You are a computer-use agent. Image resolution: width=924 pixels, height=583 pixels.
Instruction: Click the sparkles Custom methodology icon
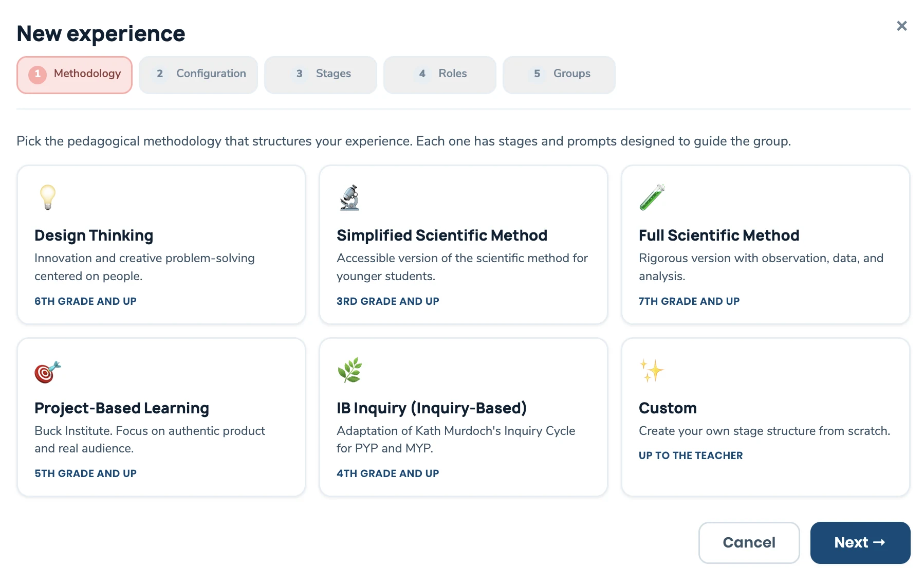(652, 371)
